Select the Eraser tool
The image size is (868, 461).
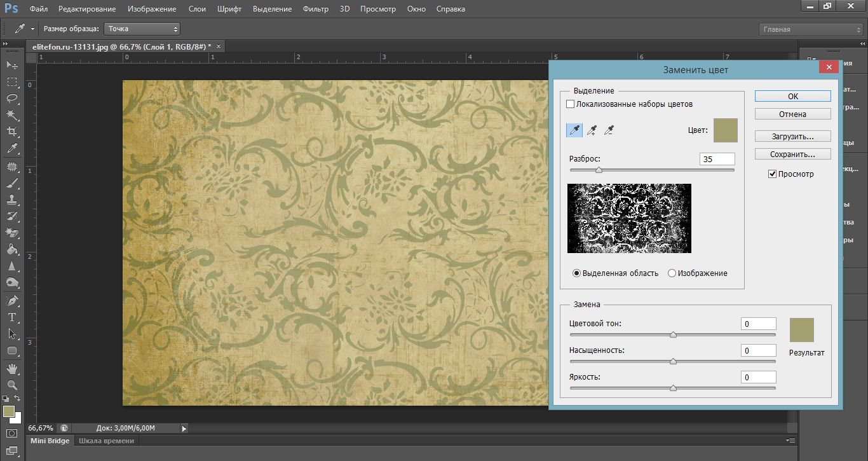(12, 233)
